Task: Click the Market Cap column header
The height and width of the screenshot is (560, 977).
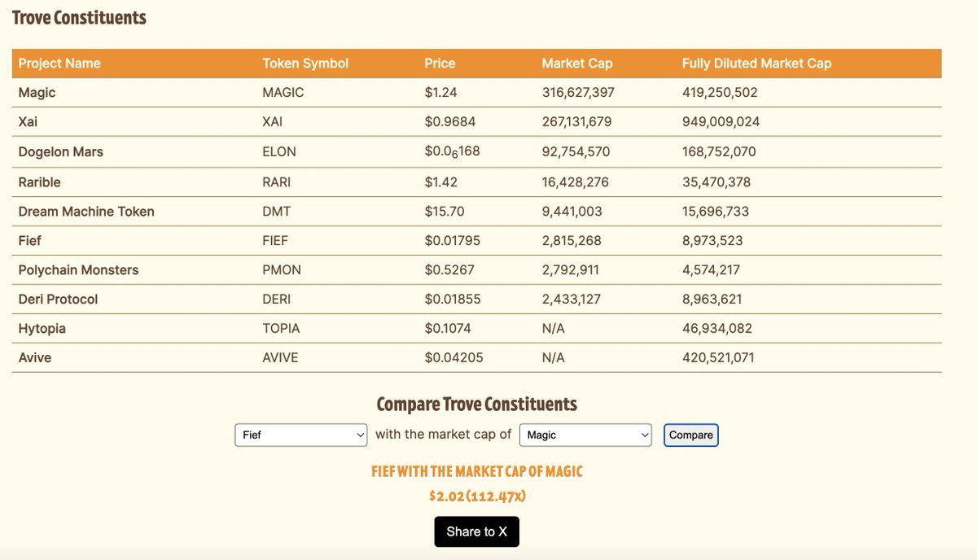Action: (x=577, y=63)
